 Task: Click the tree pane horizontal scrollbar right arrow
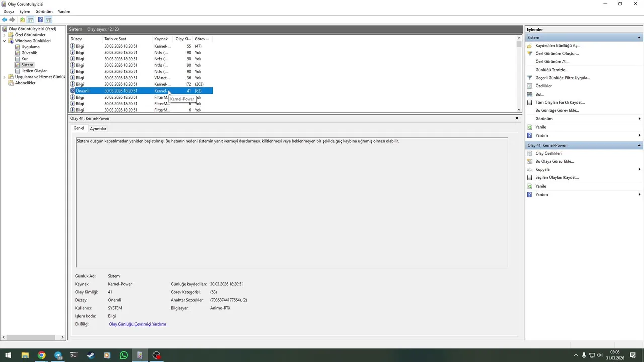point(63,337)
